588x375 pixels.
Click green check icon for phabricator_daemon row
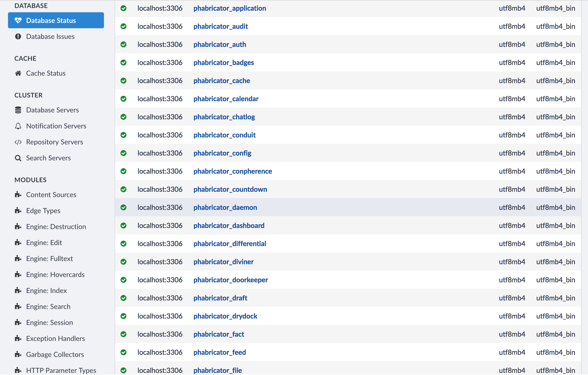pyautogui.click(x=123, y=207)
